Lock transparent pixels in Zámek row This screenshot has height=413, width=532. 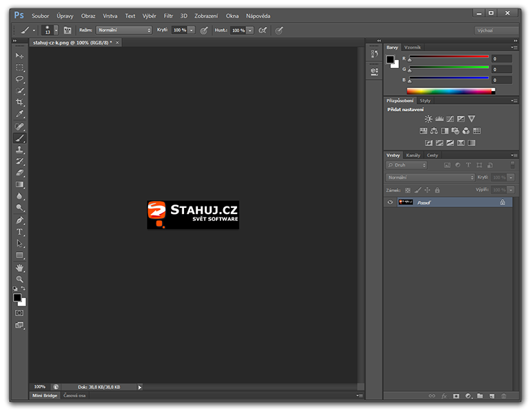tap(408, 190)
